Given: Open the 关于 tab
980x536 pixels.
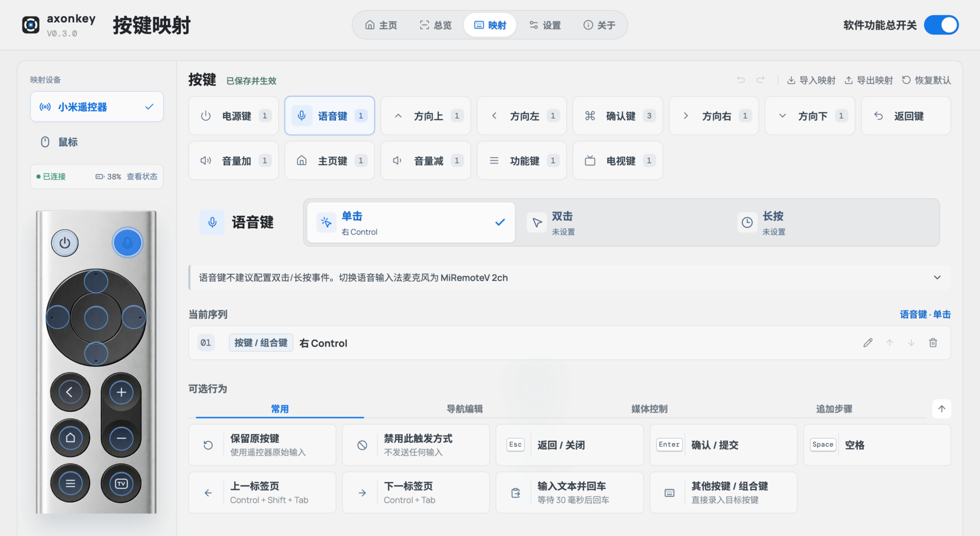Looking at the screenshot, I should click(x=599, y=25).
